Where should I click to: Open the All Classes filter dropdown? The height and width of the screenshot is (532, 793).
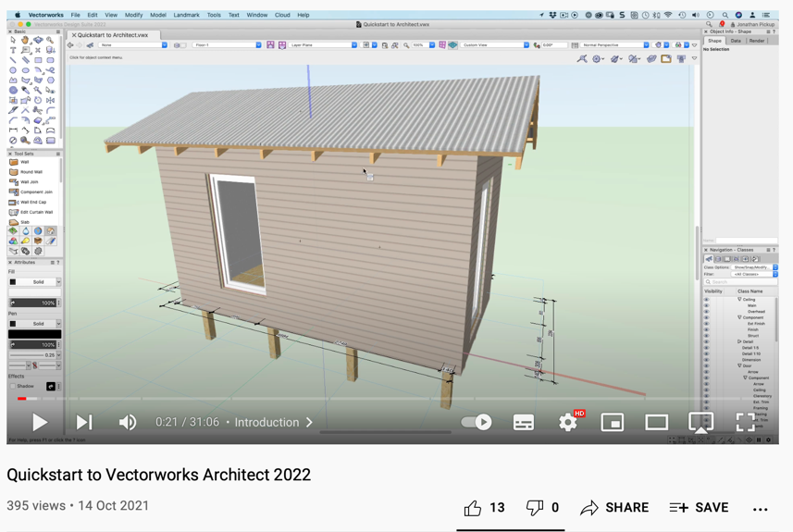click(754, 274)
